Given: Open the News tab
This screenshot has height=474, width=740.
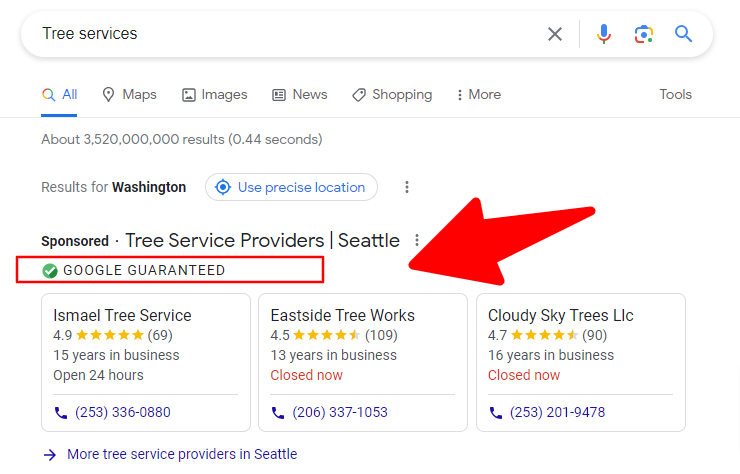Looking at the screenshot, I should point(300,95).
